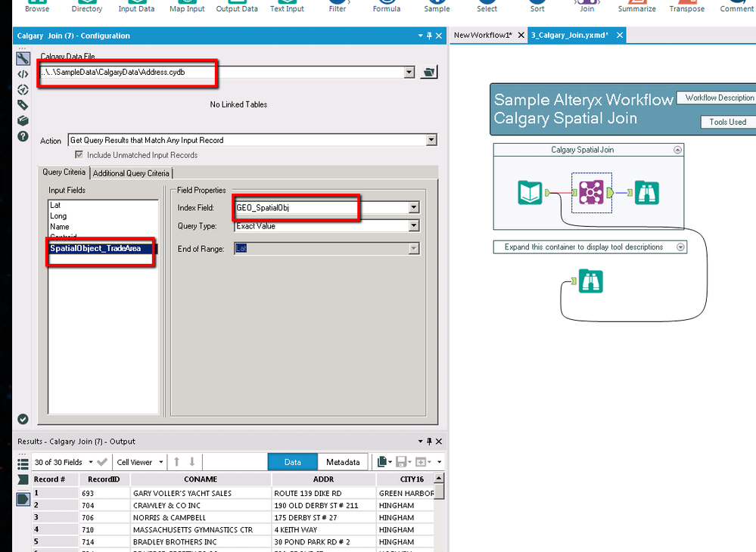The height and width of the screenshot is (552, 756).
Task: Open Configuration panel options arrow
Action: click(421, 36)
